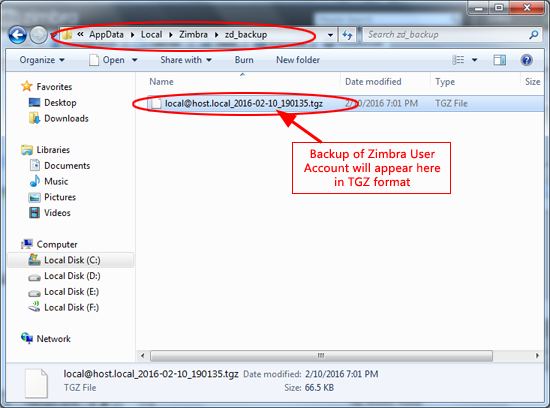Image resolution: width=550 pixels, height=408 pixels.
Task: Sort by the Date modified column
Action: click(x=373, y=82)
